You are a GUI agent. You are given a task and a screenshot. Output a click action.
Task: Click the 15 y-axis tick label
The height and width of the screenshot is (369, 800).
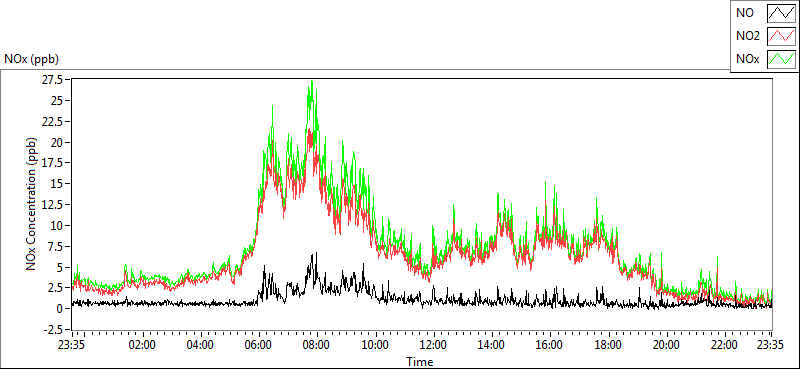pyautogui.click(x=58, y=184)
